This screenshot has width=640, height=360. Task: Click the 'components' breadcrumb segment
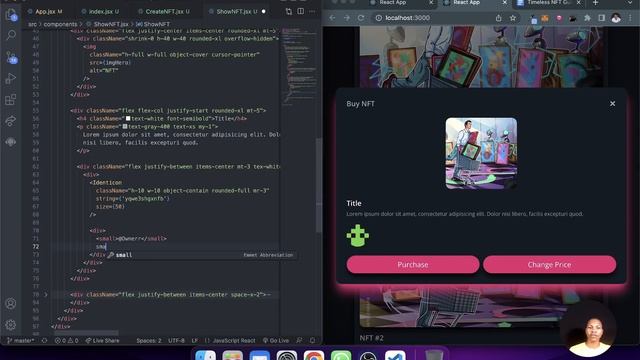60,24
